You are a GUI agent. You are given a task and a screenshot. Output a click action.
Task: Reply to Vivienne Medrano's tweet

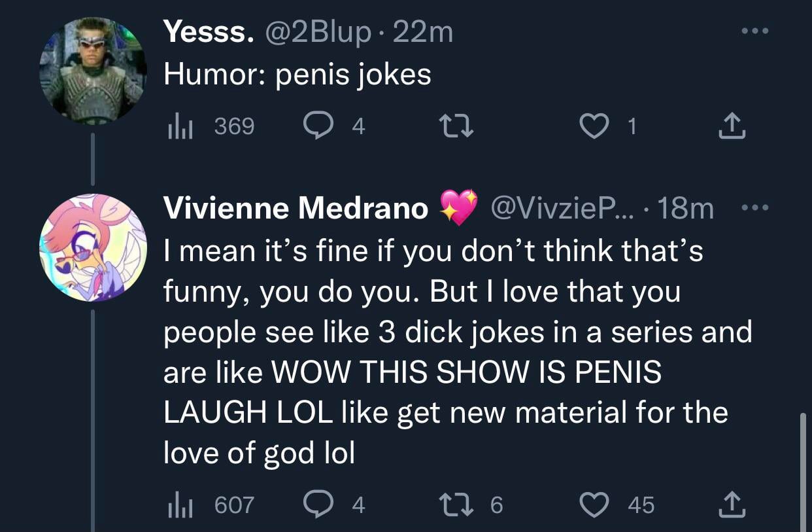tap(319, 505)
